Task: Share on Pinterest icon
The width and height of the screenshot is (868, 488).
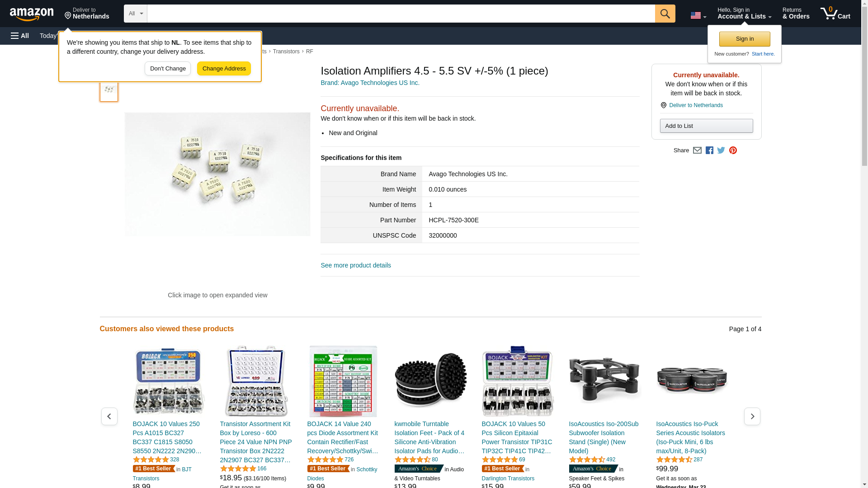Action: [733, 150]
